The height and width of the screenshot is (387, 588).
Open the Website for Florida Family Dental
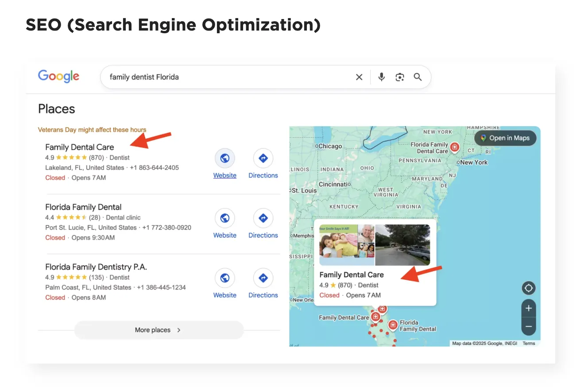pyautogui.click(x=224, y=218)
